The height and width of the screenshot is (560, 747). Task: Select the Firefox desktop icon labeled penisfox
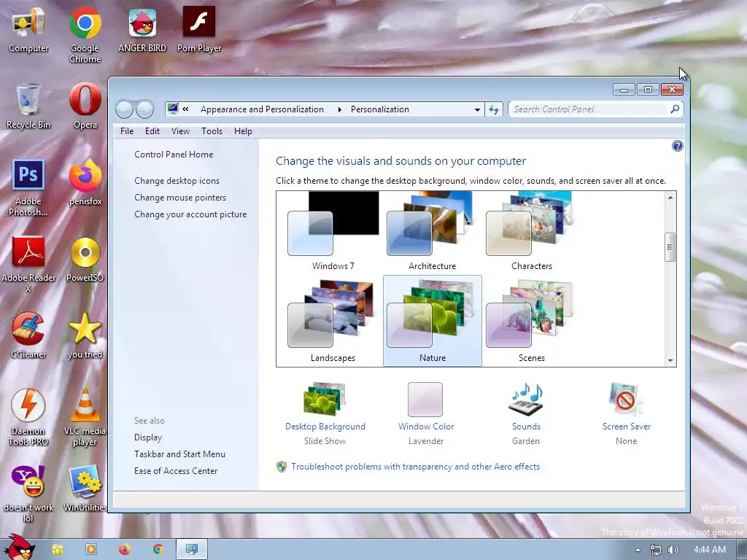[x=85, y=183]
